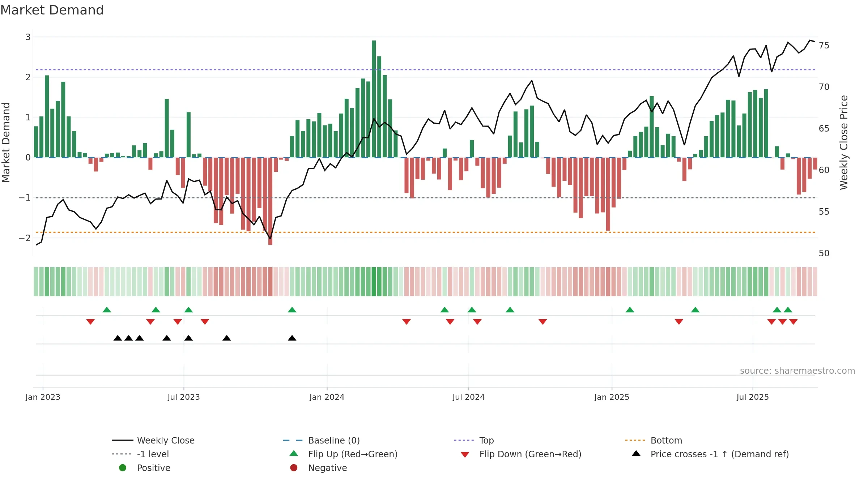Toggle the Top legend entry
Viewport: 868px width, 488px height.
coord(474,440)
